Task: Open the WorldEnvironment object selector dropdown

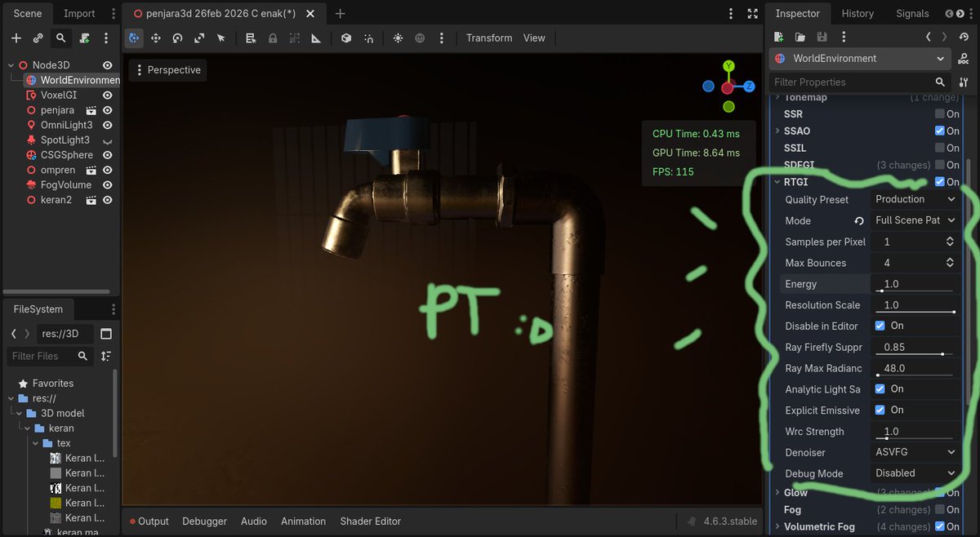Action: coord(861,59)
